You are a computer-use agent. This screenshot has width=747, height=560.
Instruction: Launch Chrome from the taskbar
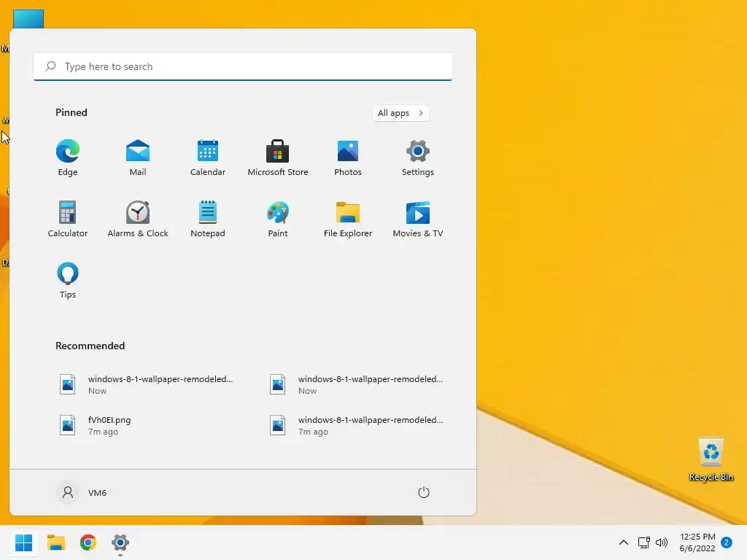point(88,542)
